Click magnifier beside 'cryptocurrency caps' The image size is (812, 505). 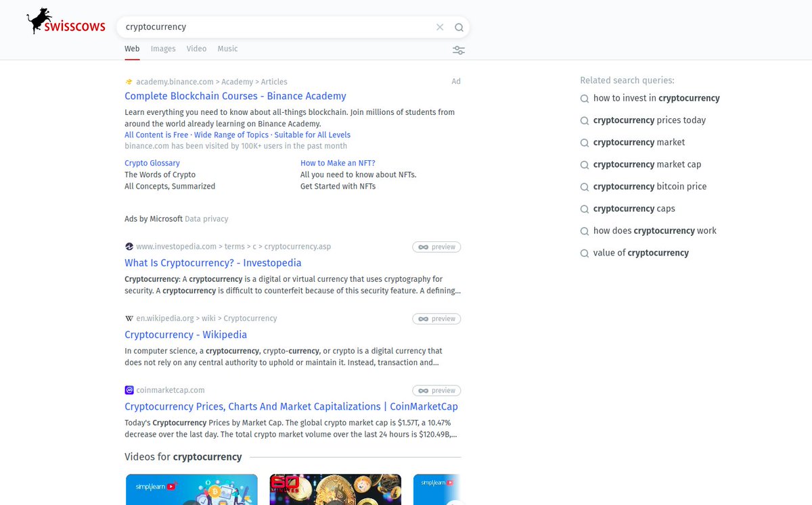point(585,209)
